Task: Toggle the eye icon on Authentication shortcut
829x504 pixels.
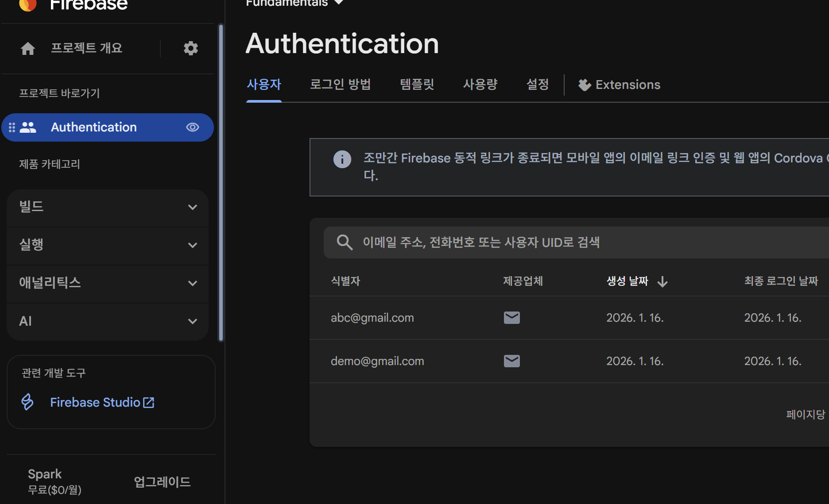Action: [x=193, y=127]
